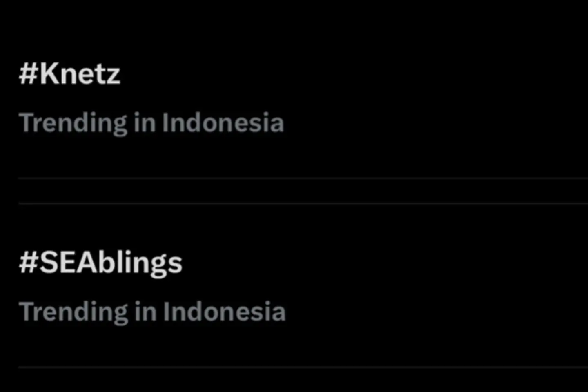Open the second trending topic row
This screenshot has height=392, width=588.
(163, 286)
